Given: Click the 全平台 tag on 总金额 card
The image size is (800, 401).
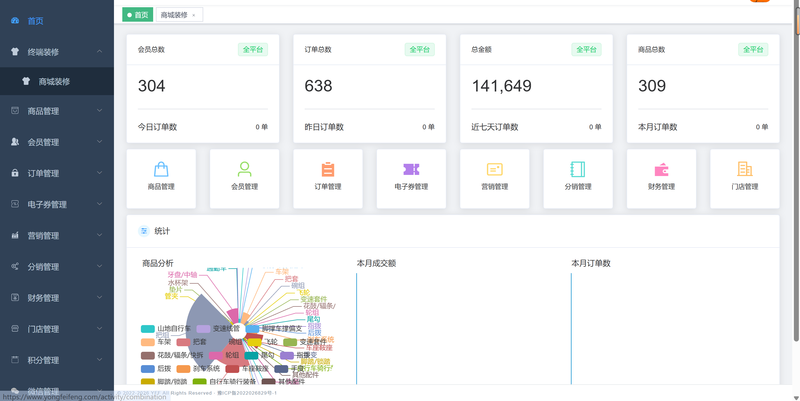Looking at the screenshot, I should coord(586,49).
